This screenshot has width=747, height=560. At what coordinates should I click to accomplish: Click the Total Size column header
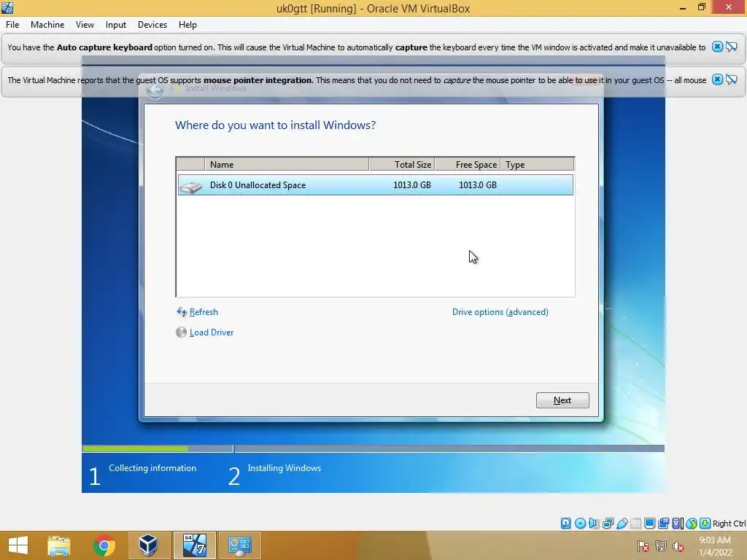point(402,164)
